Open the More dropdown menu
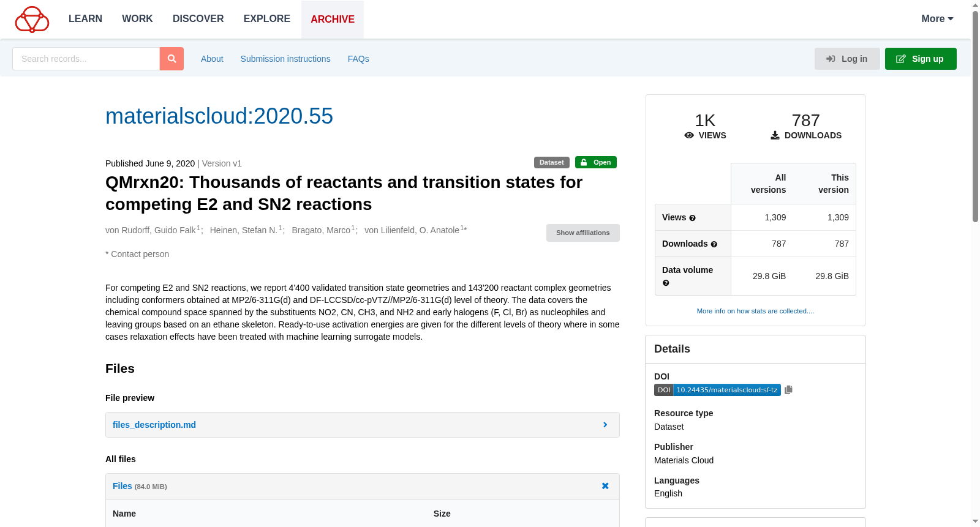The height and width of the screenshot is (527, 980). [x=937, y=19]
